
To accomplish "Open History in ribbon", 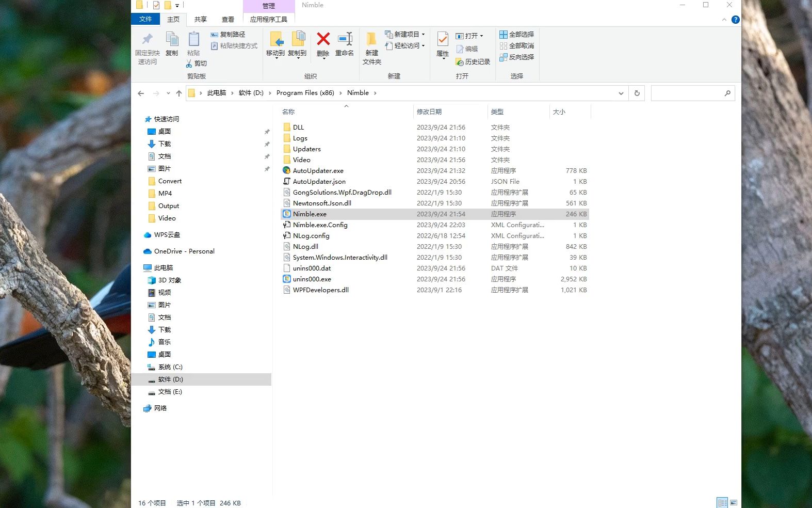I will (x=473, y=61).
